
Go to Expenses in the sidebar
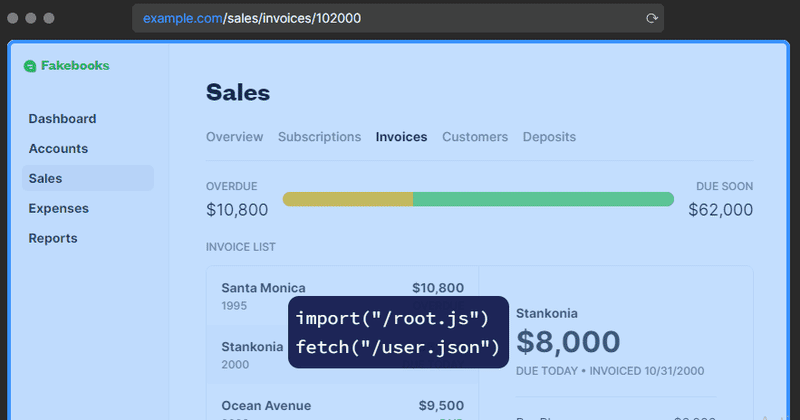click(59, 208)
